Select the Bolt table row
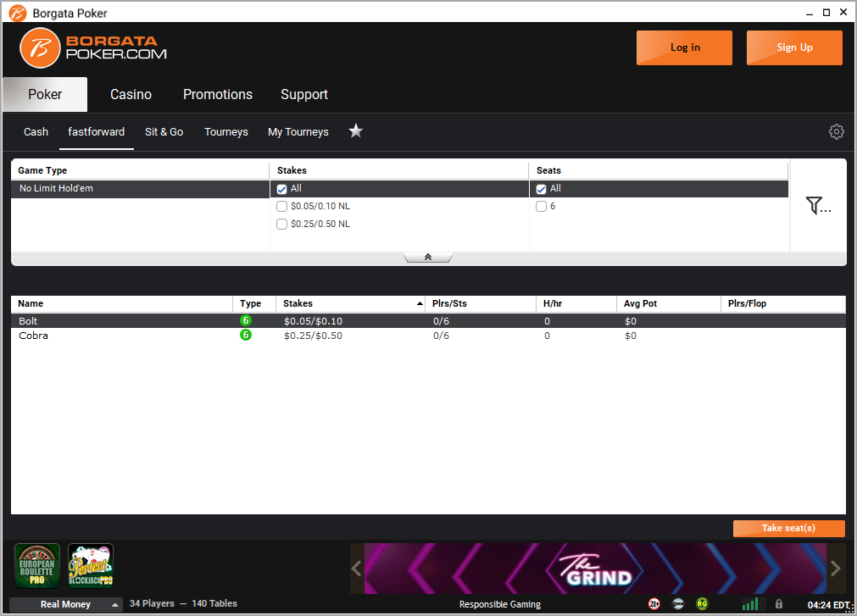Image resolution: width=857 pixels, height=616 pixels. [x=429, y=321]
